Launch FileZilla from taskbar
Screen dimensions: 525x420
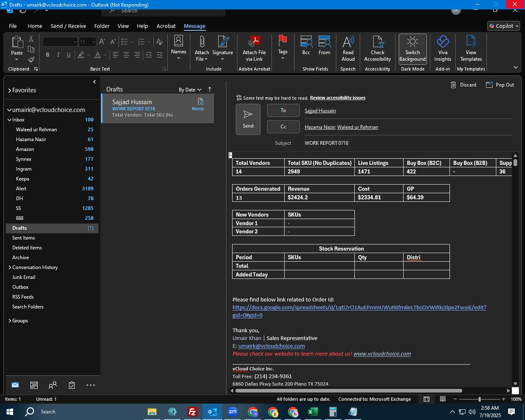pyautogui.click(x=192, y=412)
